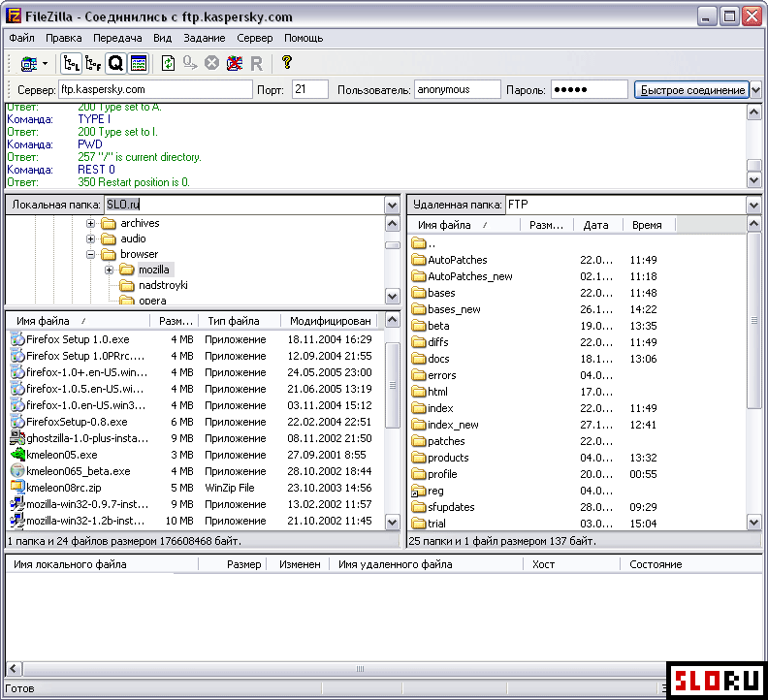The image size is (768, 700).
Task: Select the products remote folder icon
Action: pyautogui.click(x=419, y=458)
